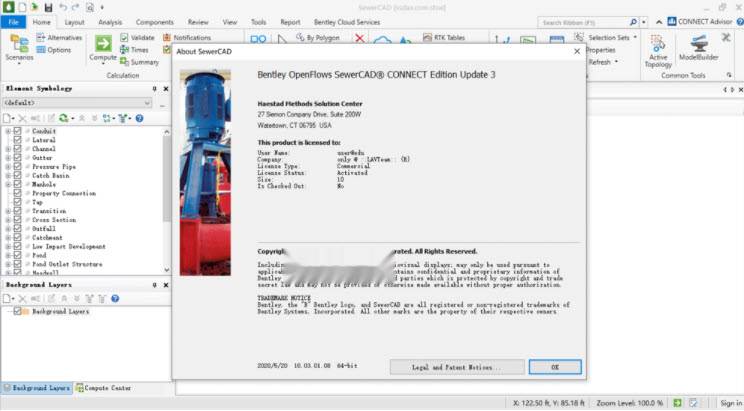
Task: Click inside the Search Ribbon field
Action: coord(583,22)
